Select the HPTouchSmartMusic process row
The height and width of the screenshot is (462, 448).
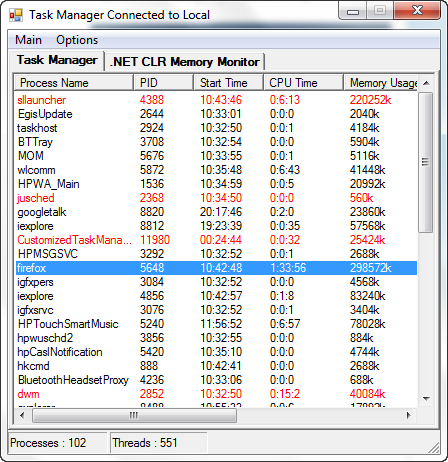point(216,324)
